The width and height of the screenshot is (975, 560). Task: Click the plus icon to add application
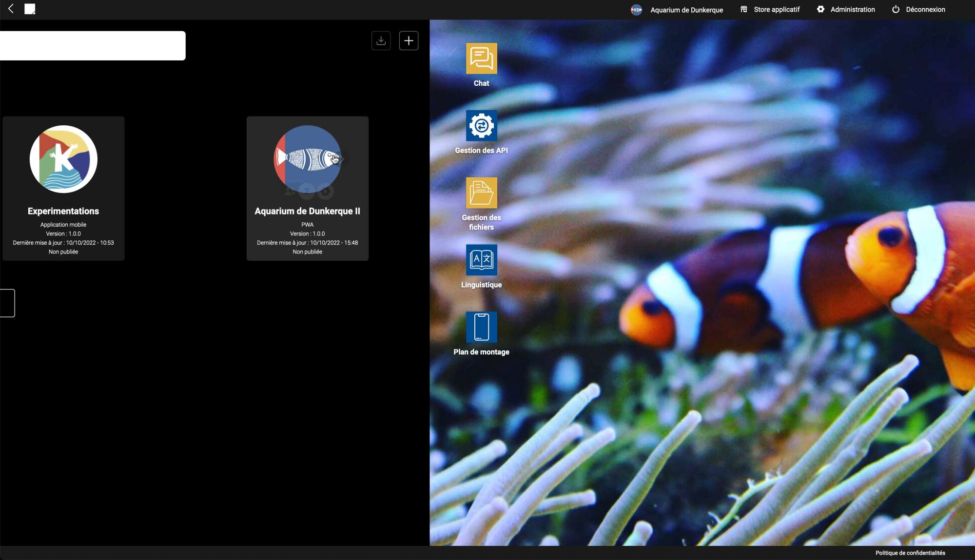click(x=409, y=40)
